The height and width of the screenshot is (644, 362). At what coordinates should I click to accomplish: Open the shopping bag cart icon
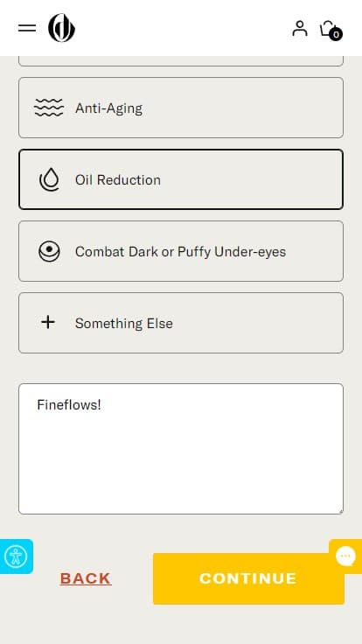pos(330,30)
